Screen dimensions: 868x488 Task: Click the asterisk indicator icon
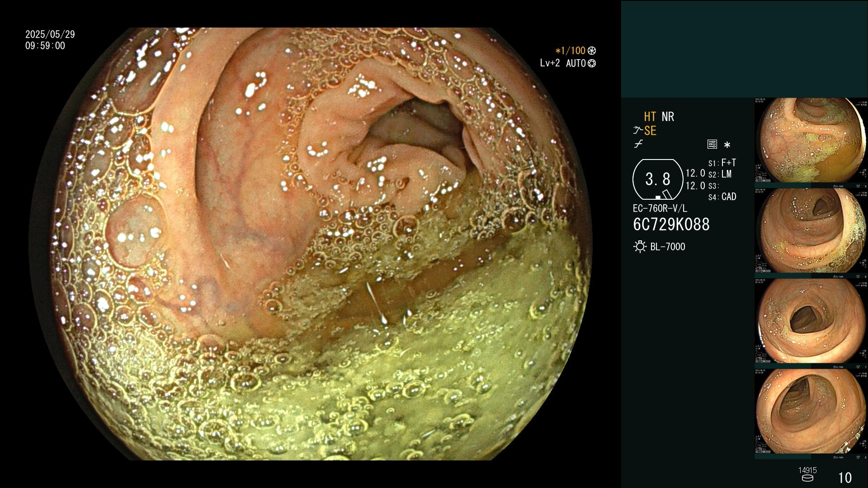click(x=727, y=145)
